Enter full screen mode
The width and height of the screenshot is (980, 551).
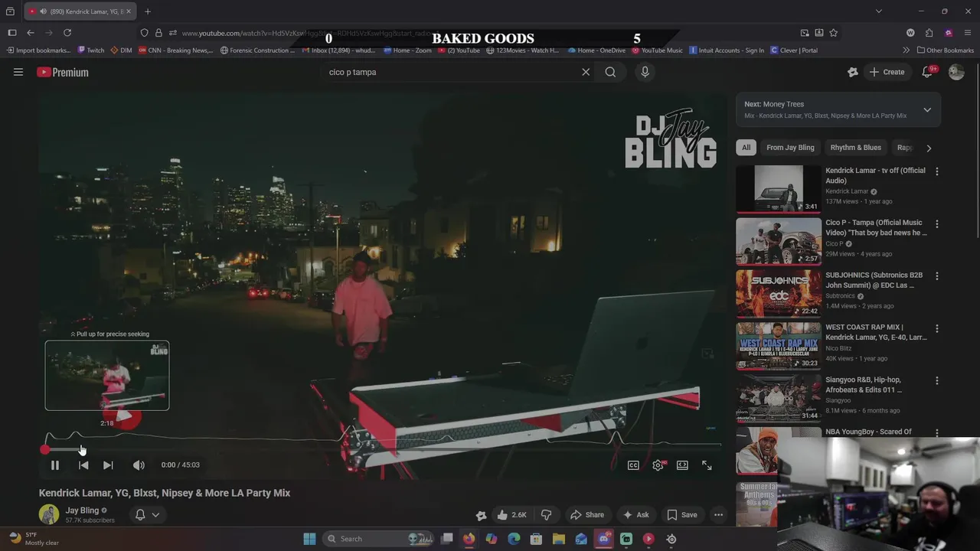coord(707,465)
